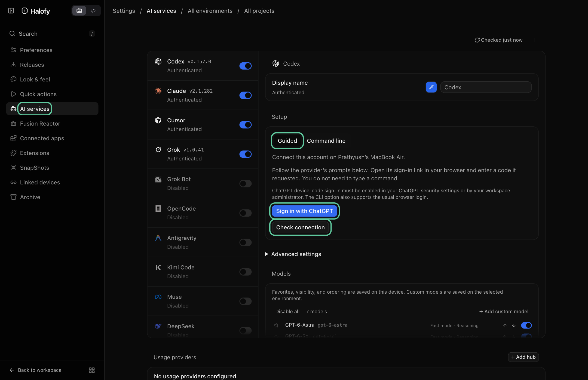Click the Search field in the sidebar

(52, 34)
